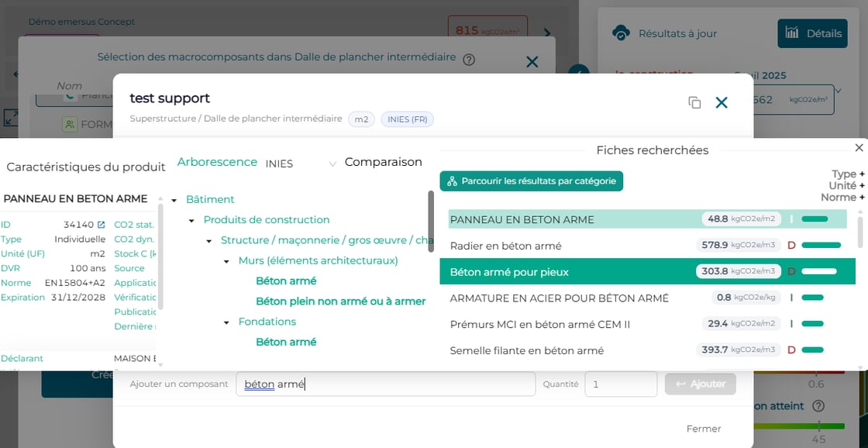Expand the Unité + filter

pos(846,185)
